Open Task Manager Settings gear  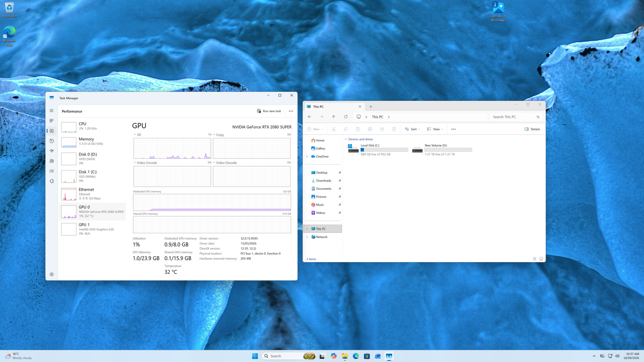[52, 274]
